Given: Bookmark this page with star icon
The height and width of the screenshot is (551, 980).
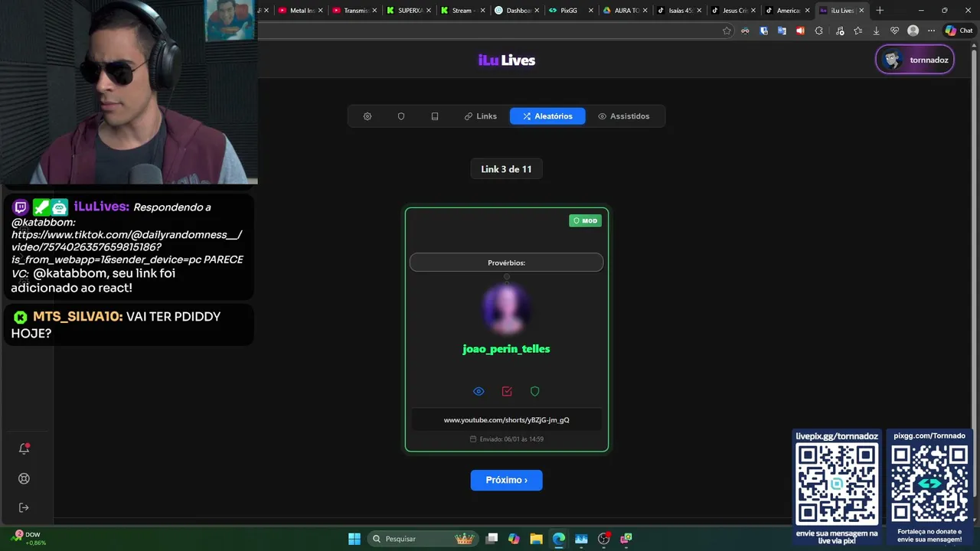Looking at the screenshot, I should tap(727, 31).
